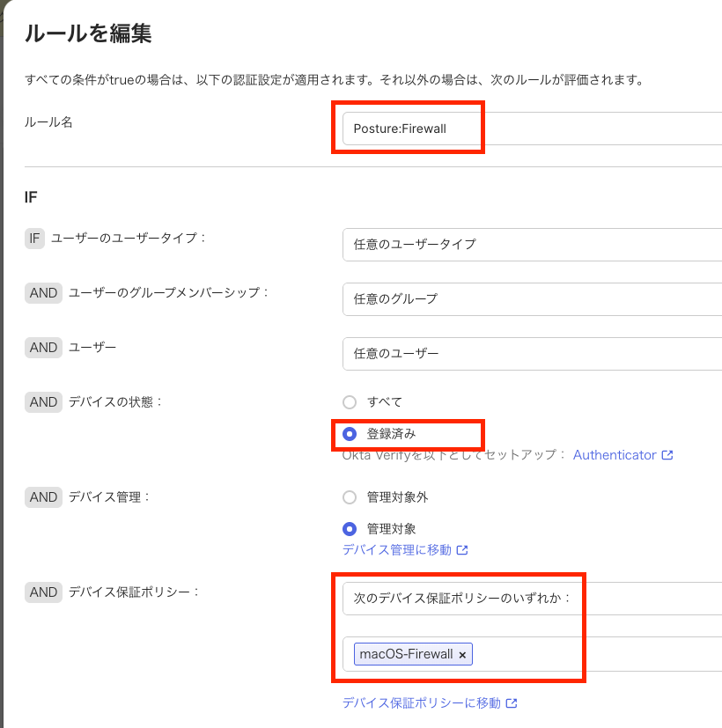Choose the 管理対象外 radio option
722x728 pixels.
pyautogui.click(x=350, y=497)
